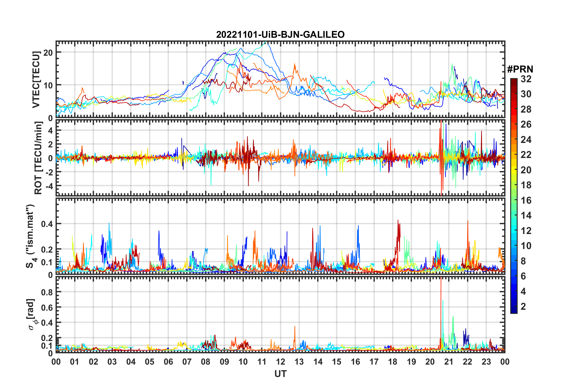Click the -2 tick on ROT axis
Viewport: 561px width, 392px height.
[x=49, y=172]
